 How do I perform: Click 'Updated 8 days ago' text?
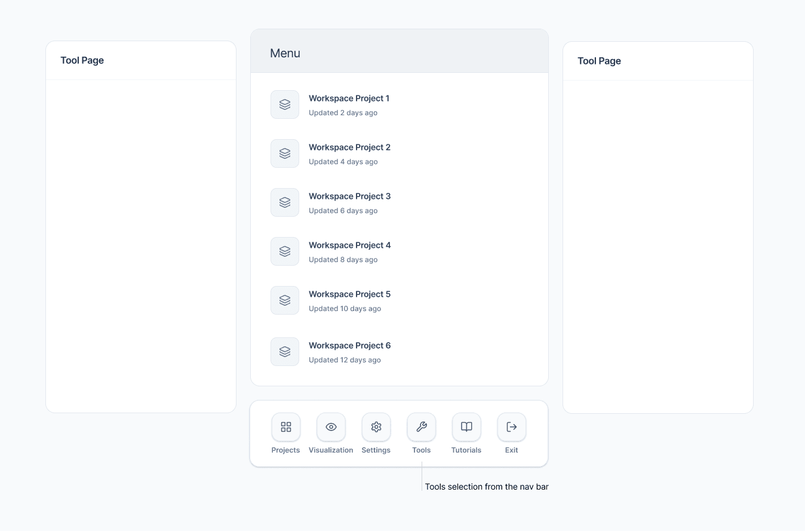coord(343,260)
